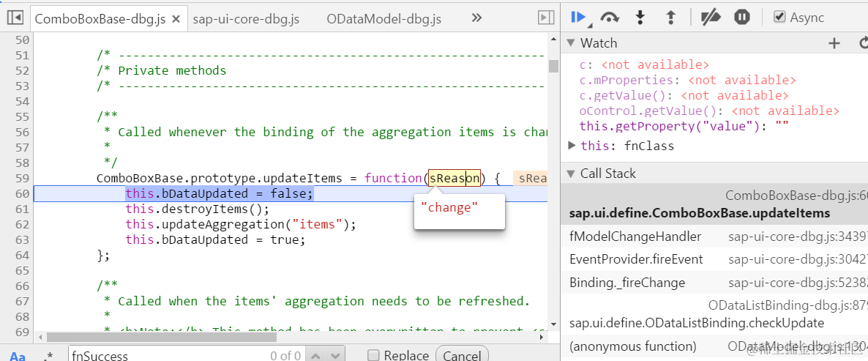Toggle match case Aa in search
This screenshot has width=868, height=361.
pos(18,355)
